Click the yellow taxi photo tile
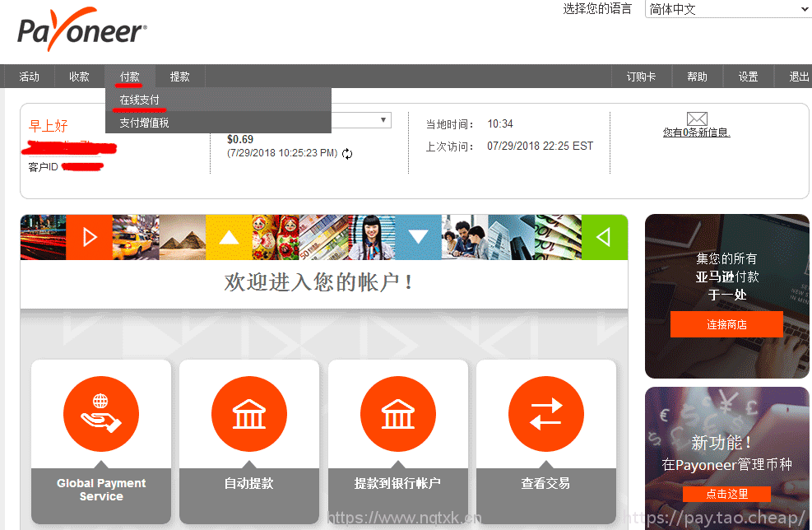 (x=136, y=237)
